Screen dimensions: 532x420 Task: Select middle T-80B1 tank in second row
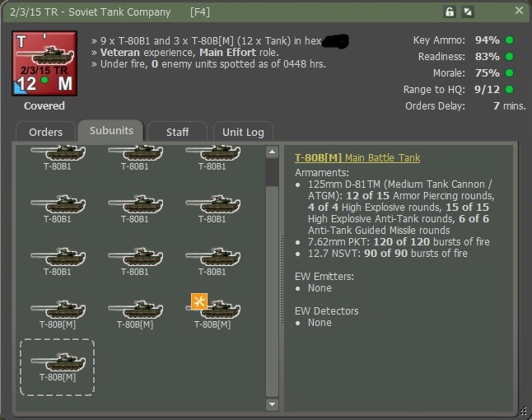[135, 209]
